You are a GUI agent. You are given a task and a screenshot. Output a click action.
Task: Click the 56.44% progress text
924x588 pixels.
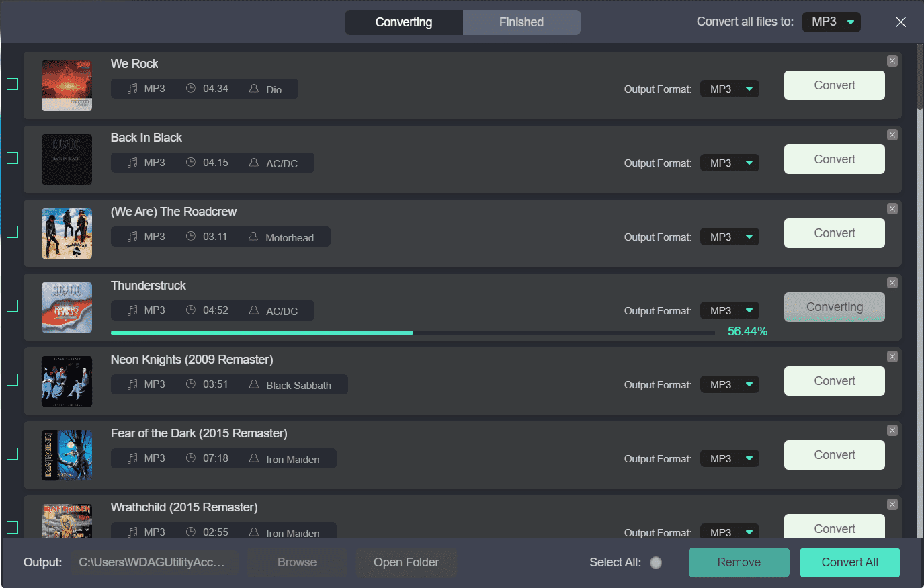747,331
